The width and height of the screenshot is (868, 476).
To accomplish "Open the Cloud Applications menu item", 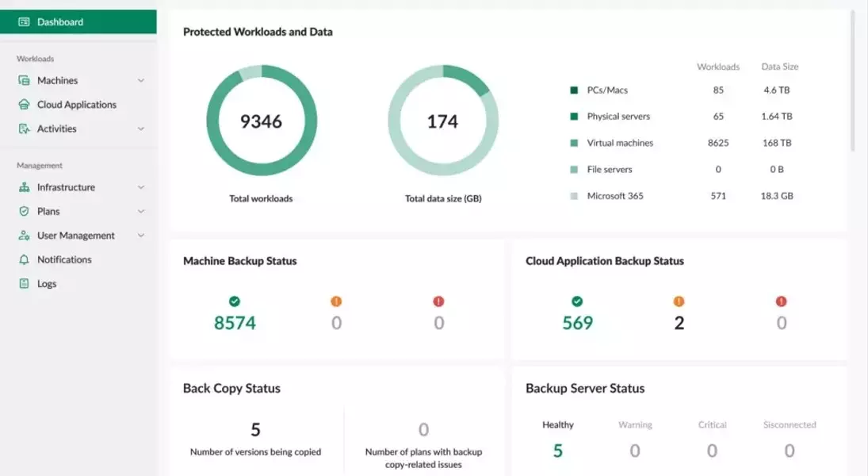I will [x=76, y=105].
